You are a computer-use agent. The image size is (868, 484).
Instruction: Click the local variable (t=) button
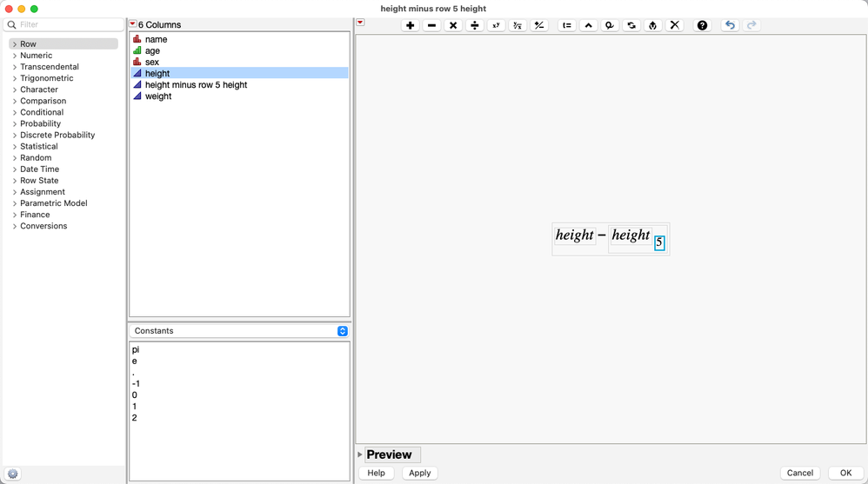pyautogui.click(x=567, y=25)
